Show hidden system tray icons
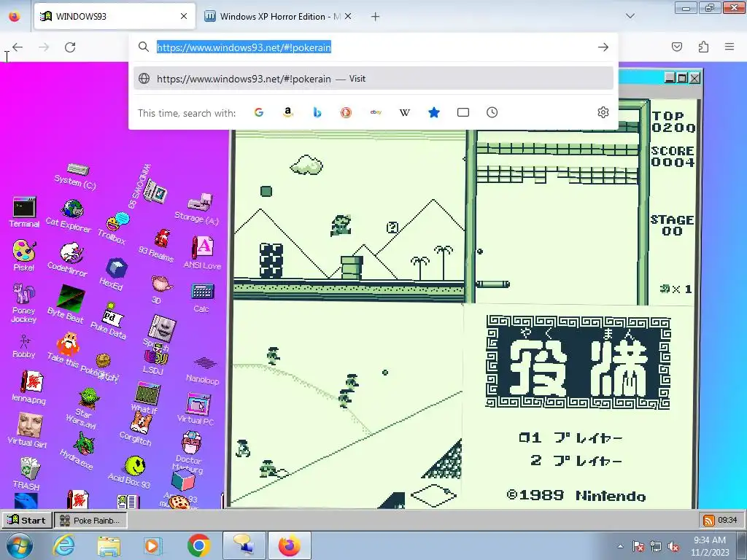 620,546
